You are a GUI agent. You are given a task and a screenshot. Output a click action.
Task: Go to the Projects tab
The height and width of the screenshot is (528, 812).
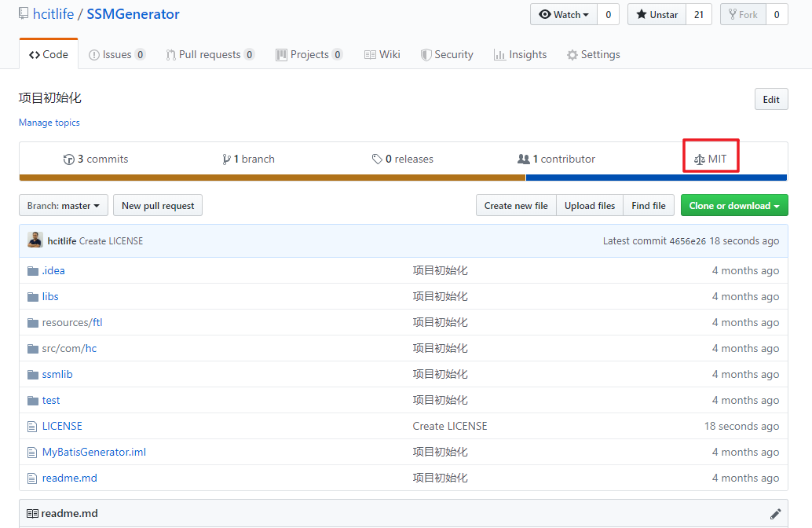309,54
